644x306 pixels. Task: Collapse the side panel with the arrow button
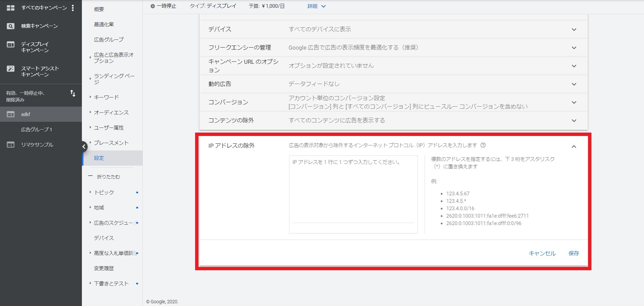(x=84, y=146)
